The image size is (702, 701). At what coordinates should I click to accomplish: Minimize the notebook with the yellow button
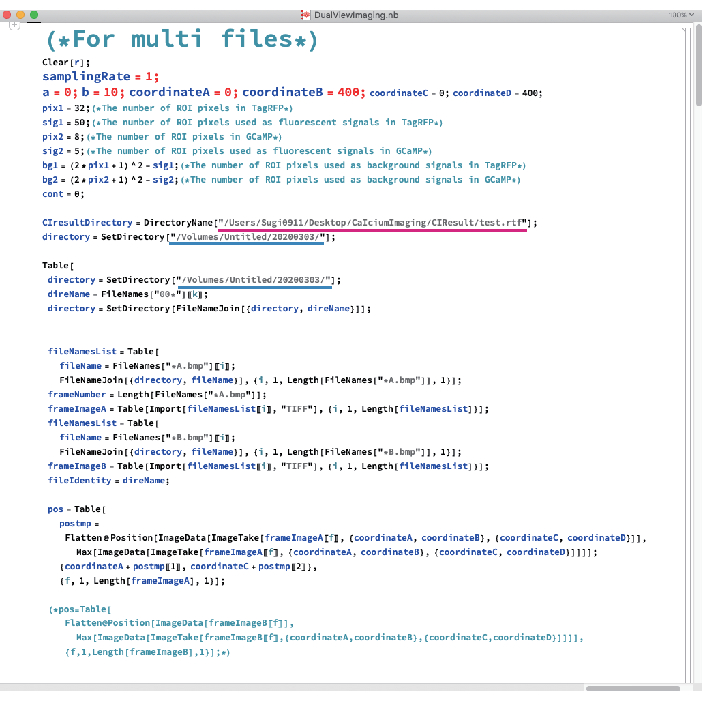tap(23, 15)
